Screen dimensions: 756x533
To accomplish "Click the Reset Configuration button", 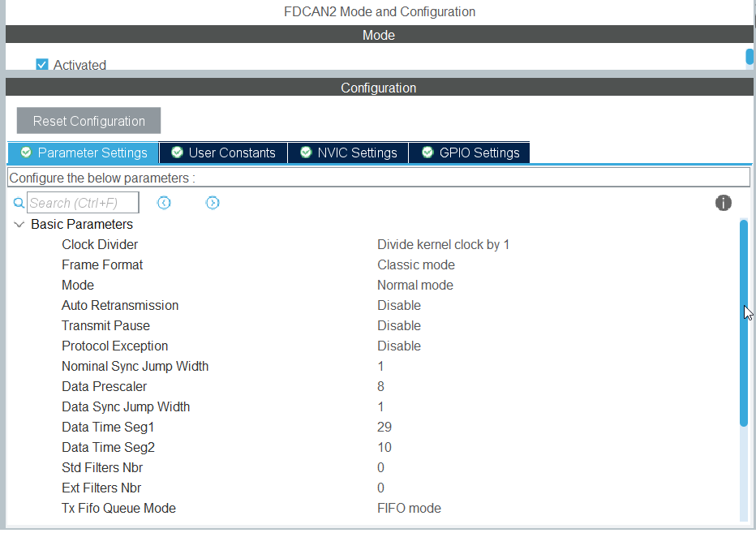I will pyautogui.click(x=88, y=121).
